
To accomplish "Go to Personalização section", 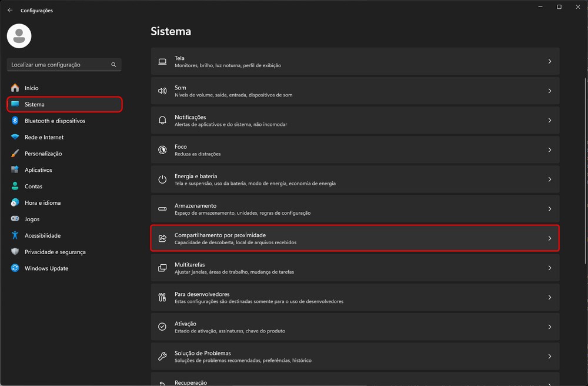I will [x=43, y=154].
